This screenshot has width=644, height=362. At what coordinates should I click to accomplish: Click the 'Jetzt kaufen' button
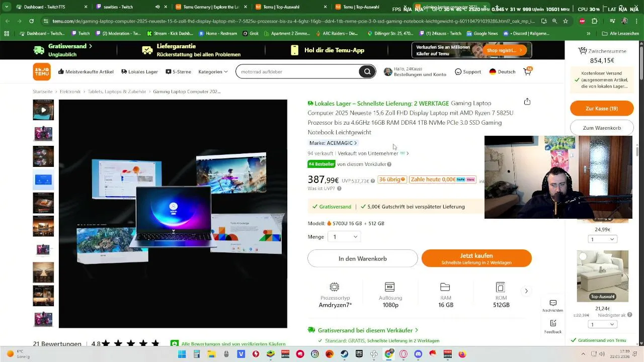pos(476,258)
